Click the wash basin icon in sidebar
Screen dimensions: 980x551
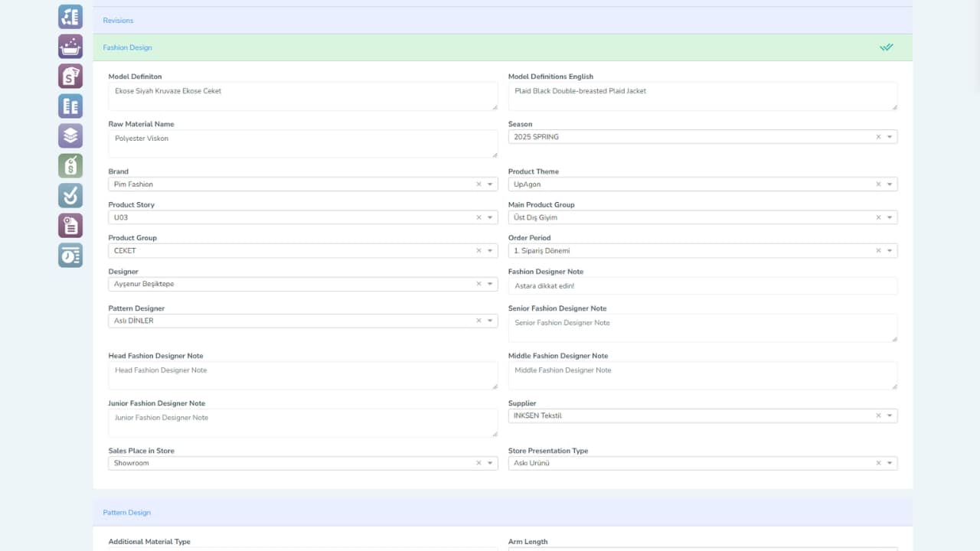70,47
